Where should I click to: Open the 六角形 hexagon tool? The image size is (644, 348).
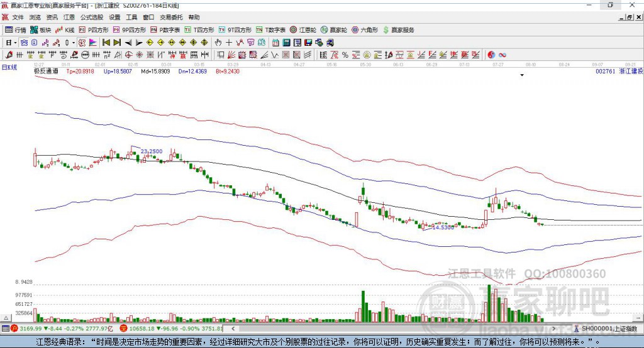tap(364, 30)
